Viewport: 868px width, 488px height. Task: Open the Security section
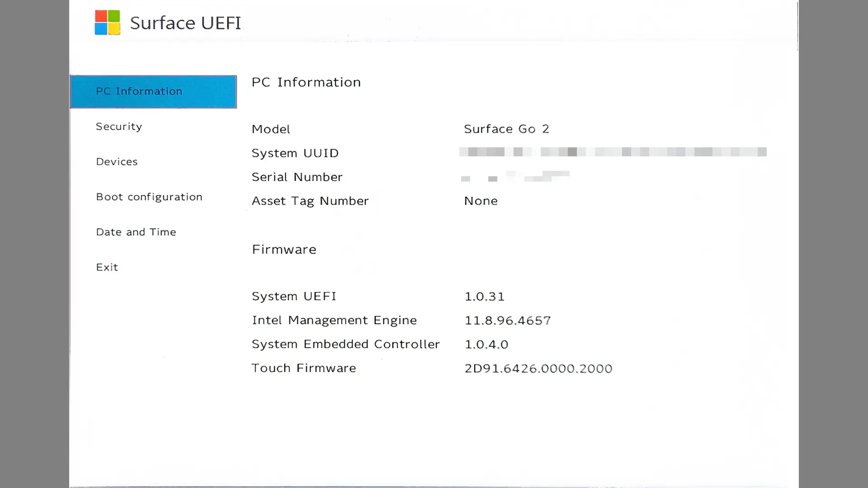pos(119,127)
